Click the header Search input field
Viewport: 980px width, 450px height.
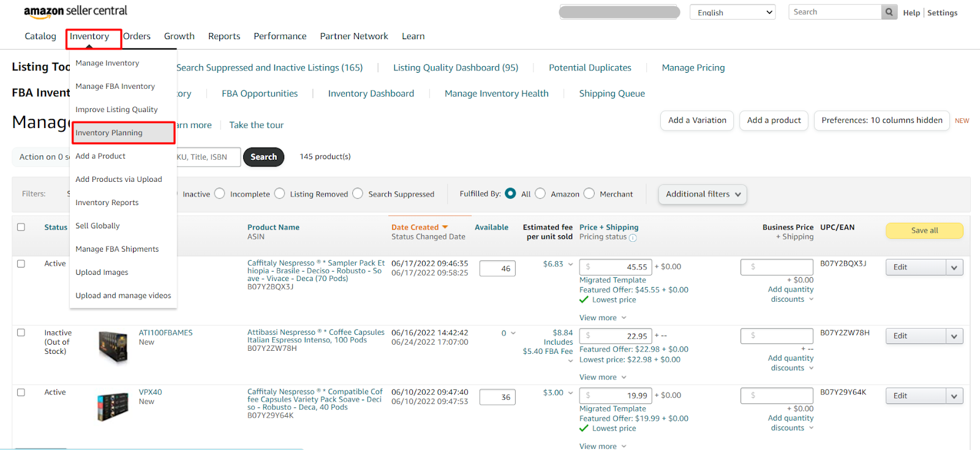835,12
